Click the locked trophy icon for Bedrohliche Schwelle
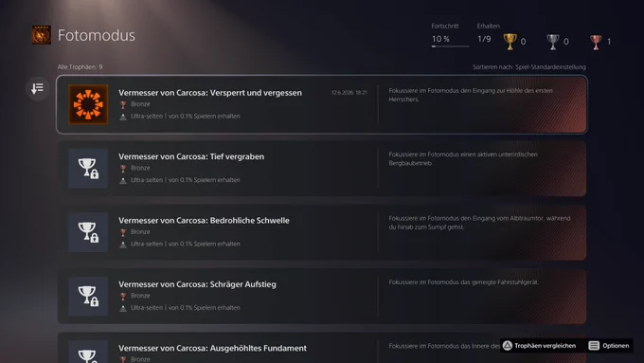The image size is (644, 363). tap(88, 232)
